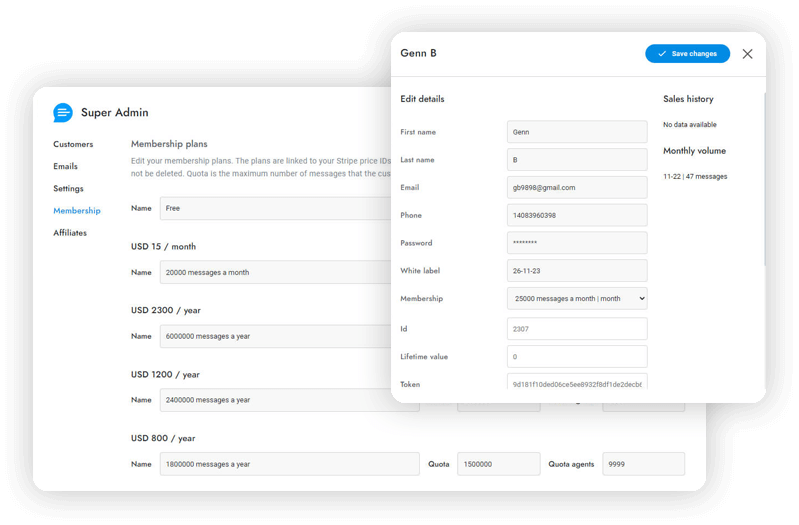Close the Genn B edit panel
The width and height of the screenshot is (799, 525).
(x=747, y=54)
